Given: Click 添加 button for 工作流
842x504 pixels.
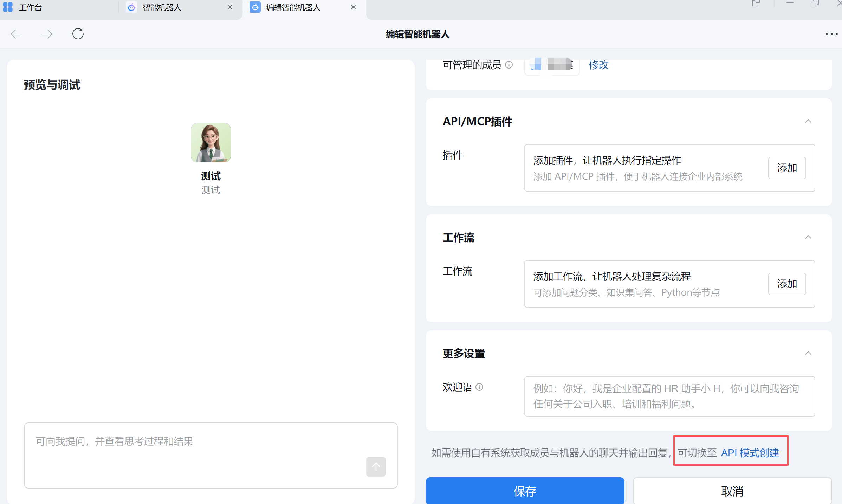Looking at the screenshot, I should (x=787, y=284).
